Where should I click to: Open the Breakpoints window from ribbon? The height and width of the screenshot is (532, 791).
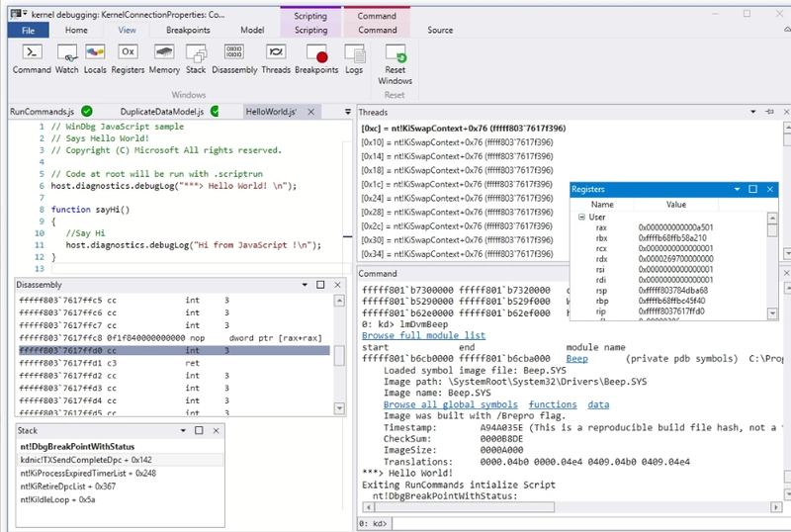coord(316,59)
